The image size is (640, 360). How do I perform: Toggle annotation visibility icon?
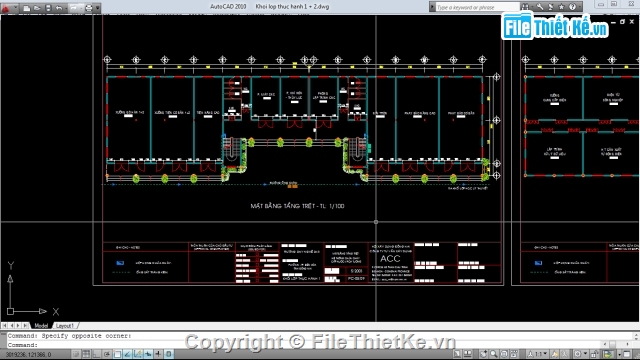point(555,354)
